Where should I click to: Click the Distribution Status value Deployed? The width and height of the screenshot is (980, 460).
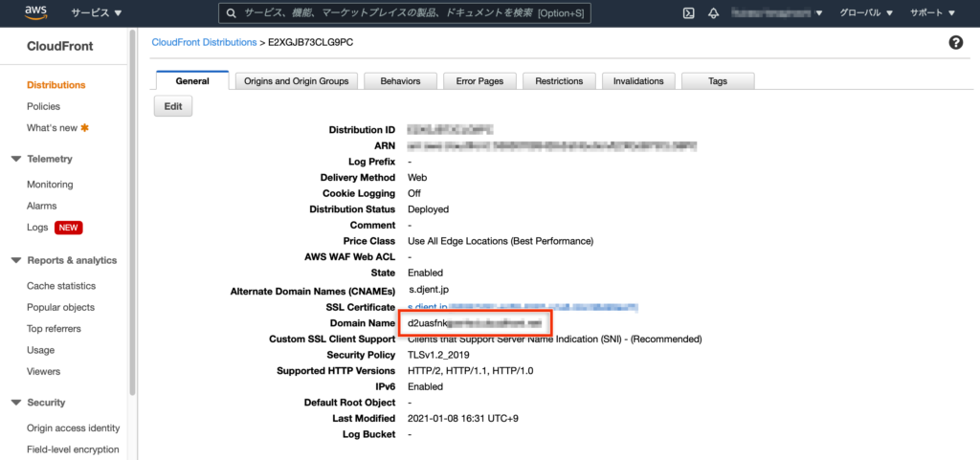[428, 209]
